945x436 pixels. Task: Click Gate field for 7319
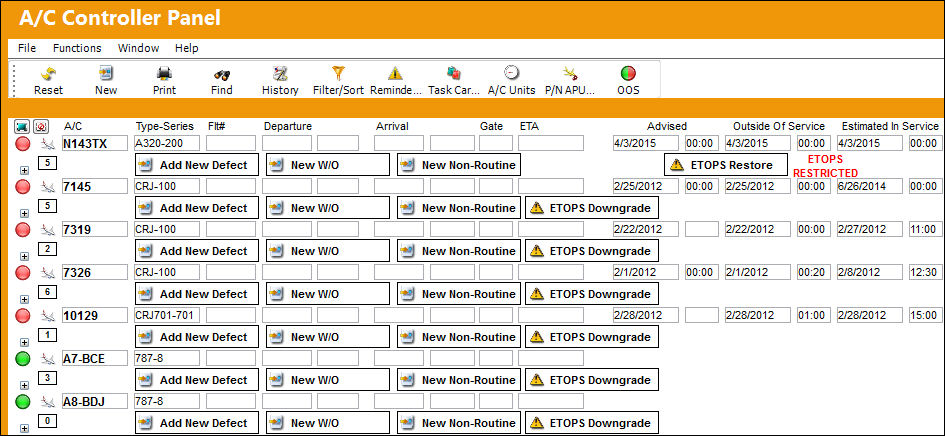(x=496, y=229)
